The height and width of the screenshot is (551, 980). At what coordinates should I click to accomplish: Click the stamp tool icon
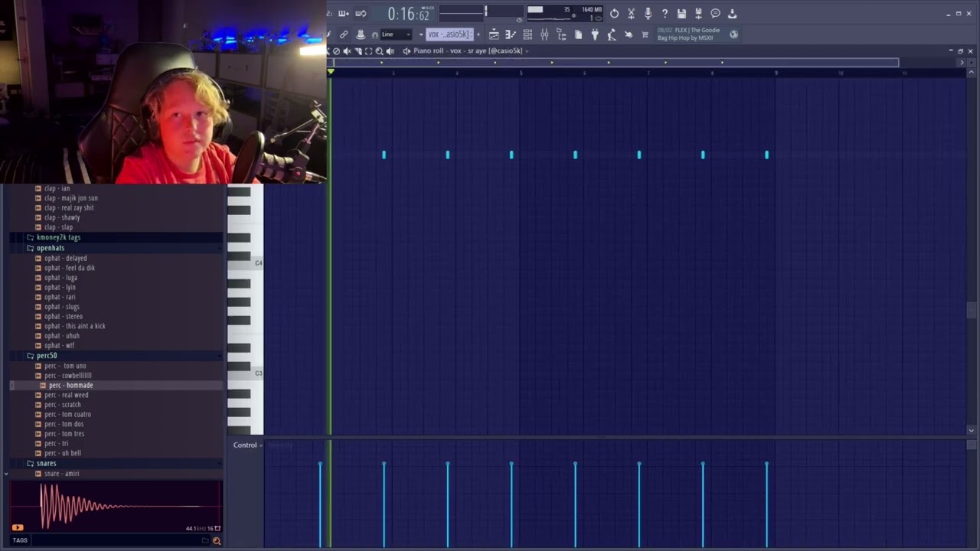(x=360, y=34)
